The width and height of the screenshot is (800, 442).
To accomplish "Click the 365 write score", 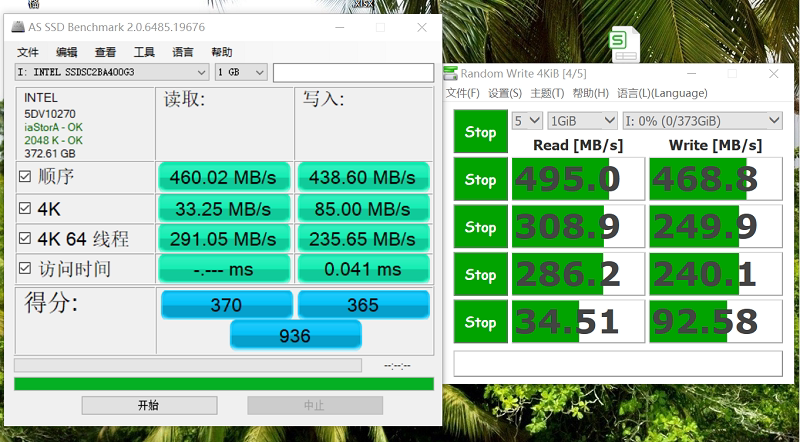I will coord(363,305).
